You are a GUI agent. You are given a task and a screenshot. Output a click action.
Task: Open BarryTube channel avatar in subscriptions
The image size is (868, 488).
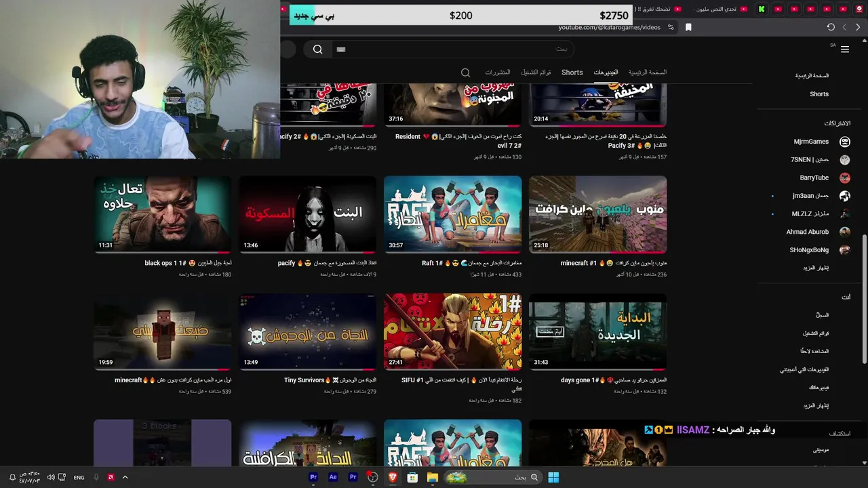click(x=845, y=178)
